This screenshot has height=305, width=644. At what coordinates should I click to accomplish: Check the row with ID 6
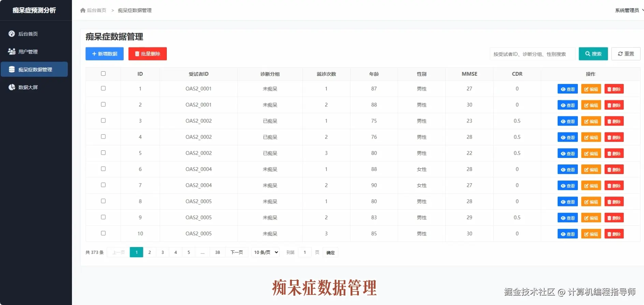coord(103,169)
